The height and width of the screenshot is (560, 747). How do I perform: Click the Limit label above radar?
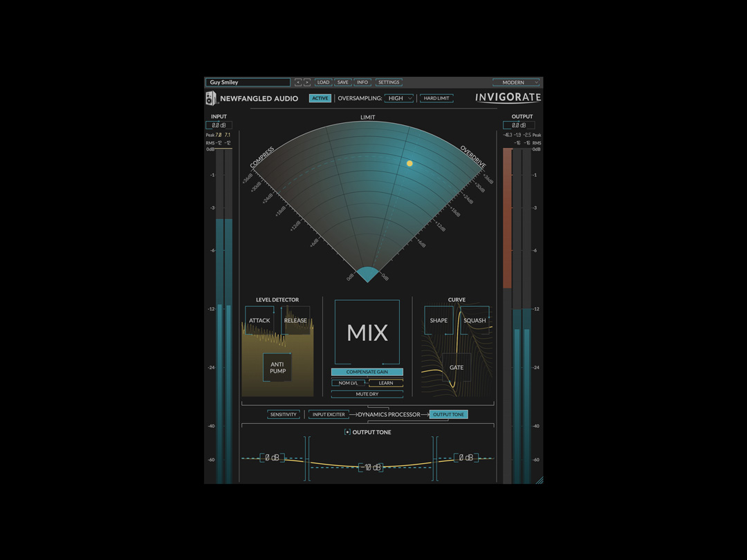pos(367,117)
